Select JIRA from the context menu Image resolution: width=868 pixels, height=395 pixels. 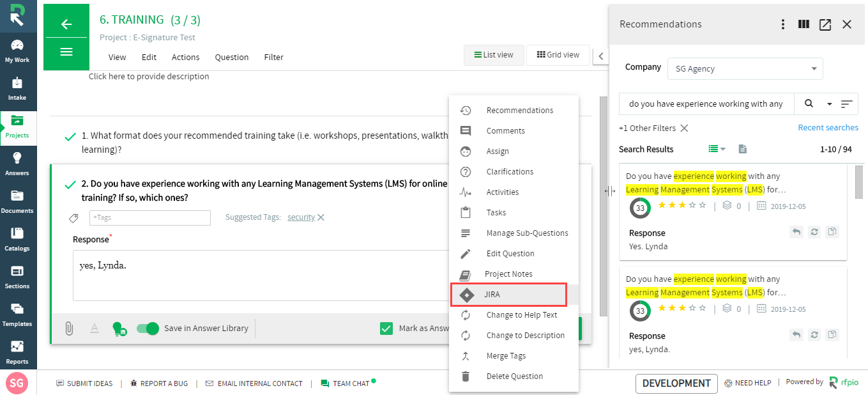click(508, 294)
